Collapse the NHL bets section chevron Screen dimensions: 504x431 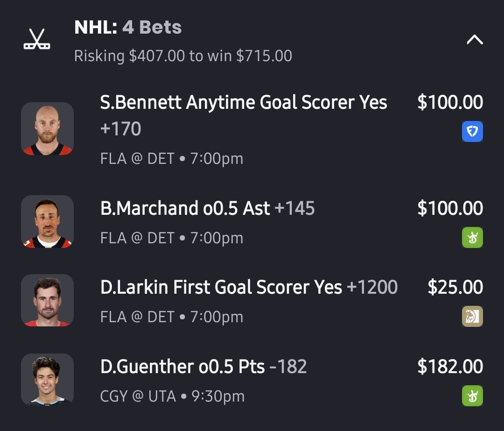[475, 40]
